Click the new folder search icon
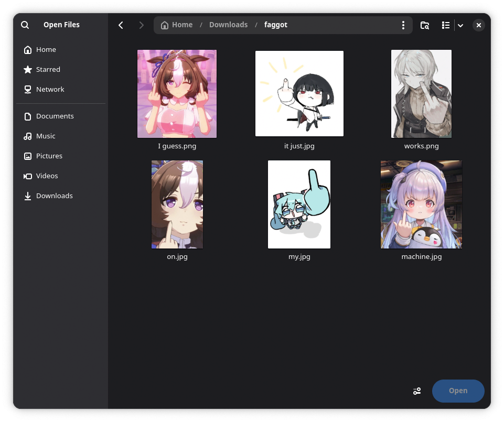Viewport: 504px width, 422px height. [x=425, y=25]
